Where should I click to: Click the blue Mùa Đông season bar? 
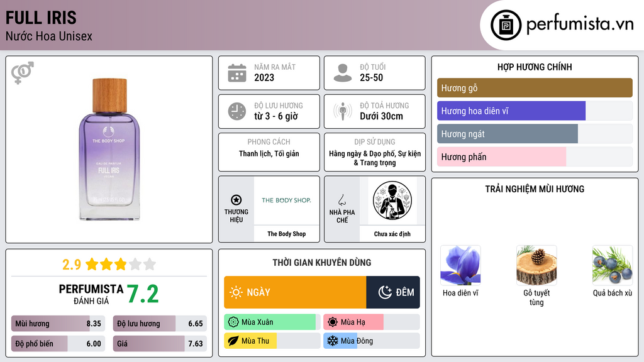click(371, 341)
